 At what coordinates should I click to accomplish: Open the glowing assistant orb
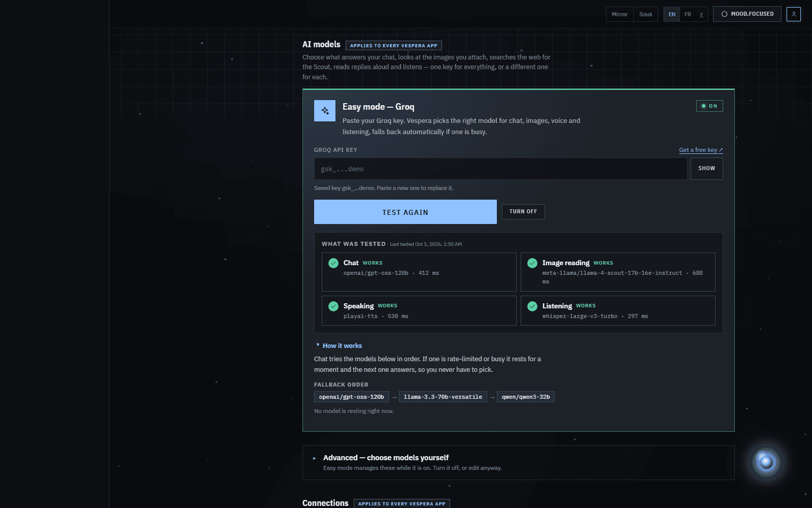pos(766,462)
